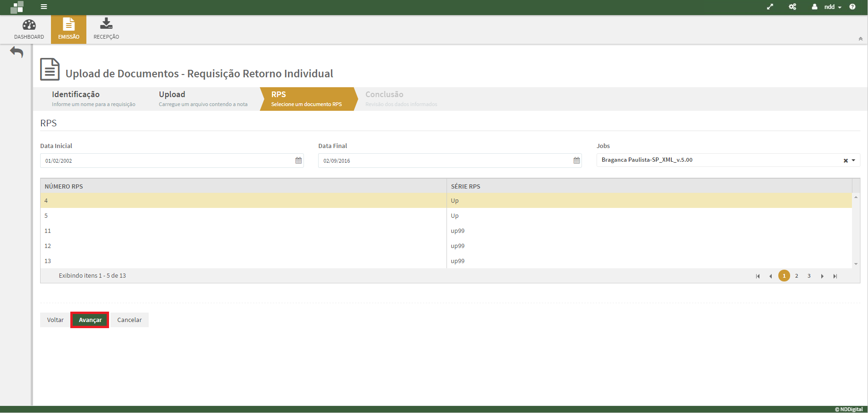Open the Dashboard tab

[x=29, y=29]
